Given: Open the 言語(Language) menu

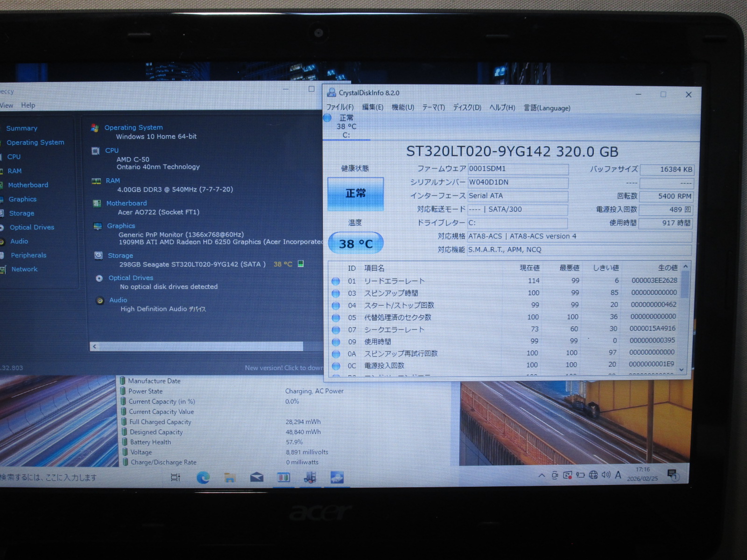Looking at the screenshot, I should (547, 108).
